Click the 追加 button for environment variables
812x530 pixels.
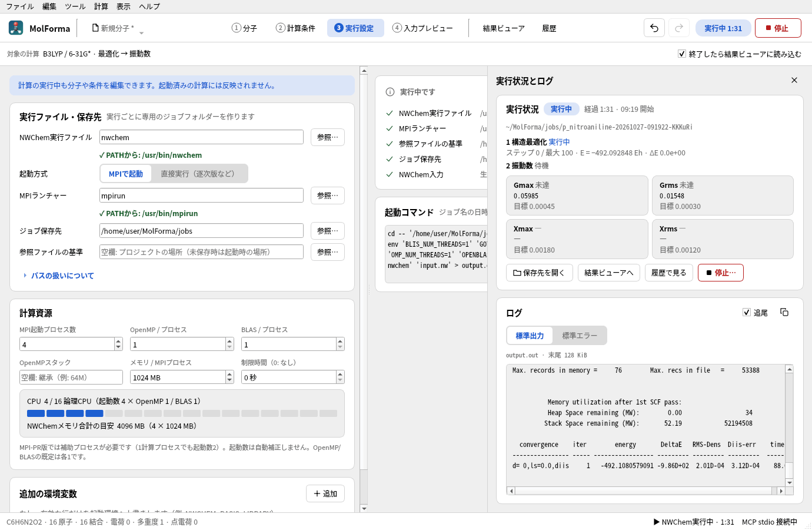point(325,493)
